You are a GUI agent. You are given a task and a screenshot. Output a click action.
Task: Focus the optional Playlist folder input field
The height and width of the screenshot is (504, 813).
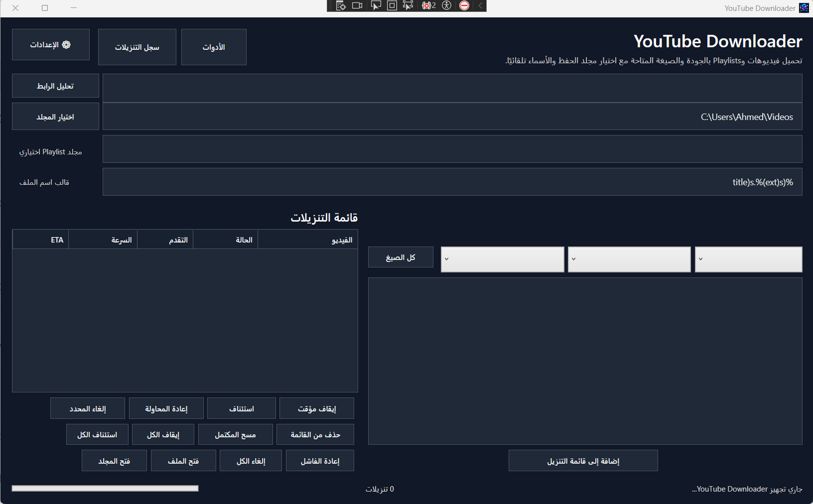coord(452,149)
